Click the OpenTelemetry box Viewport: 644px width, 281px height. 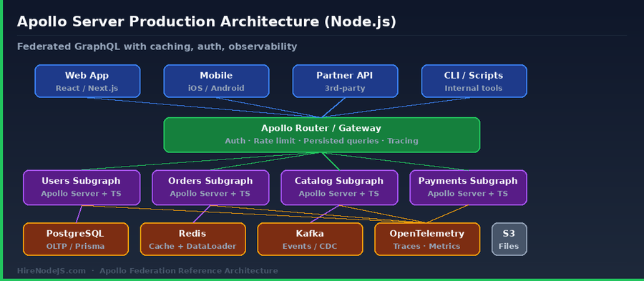427,239
